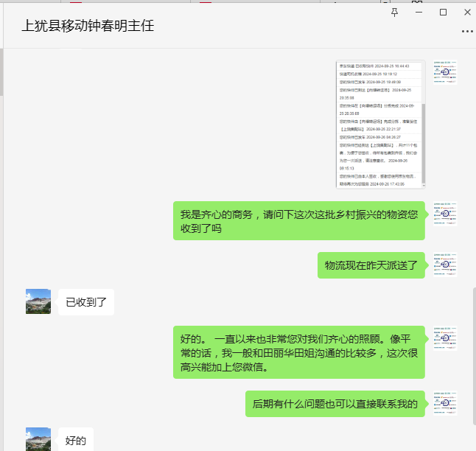
Task: Select the "我是齐心的商务" message bubble
Action: (x=299, y=221)
